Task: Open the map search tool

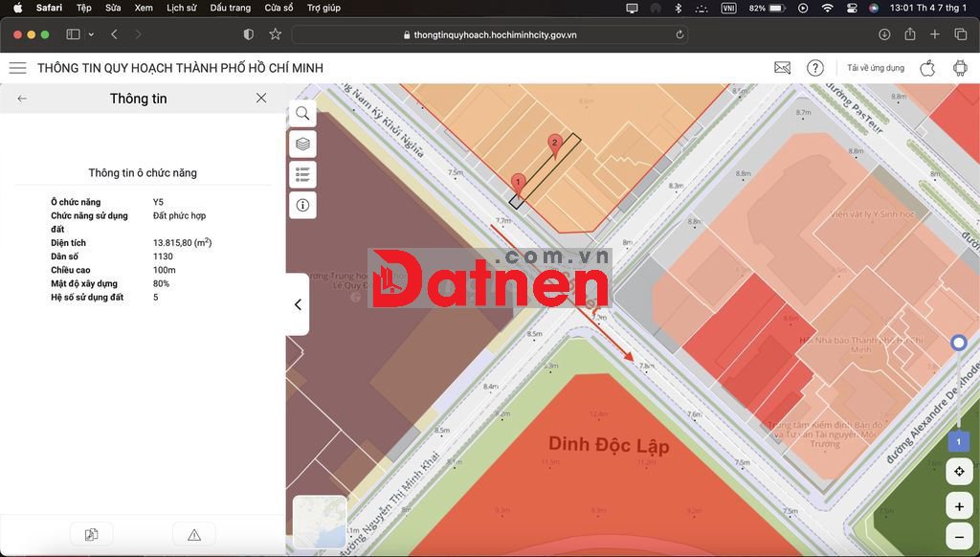Action: pyautogui.click(x=302, y=114)
